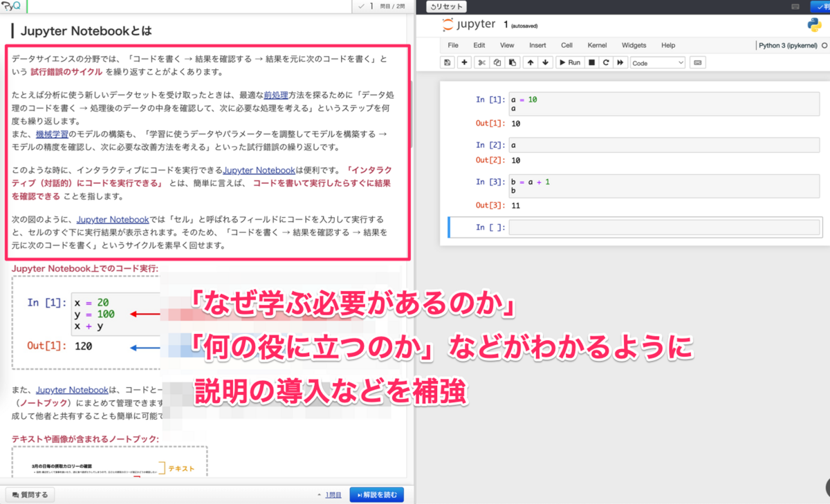Restart the kernel with the circular arrow icon
This screenshot has height=504, width=830.
(x=606, y=62)
